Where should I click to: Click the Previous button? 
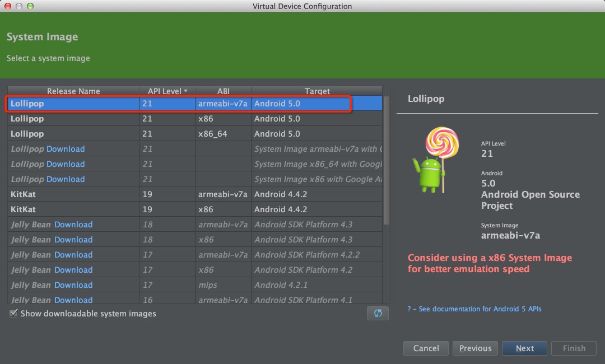pyautogui.click(x=475, y=348)
